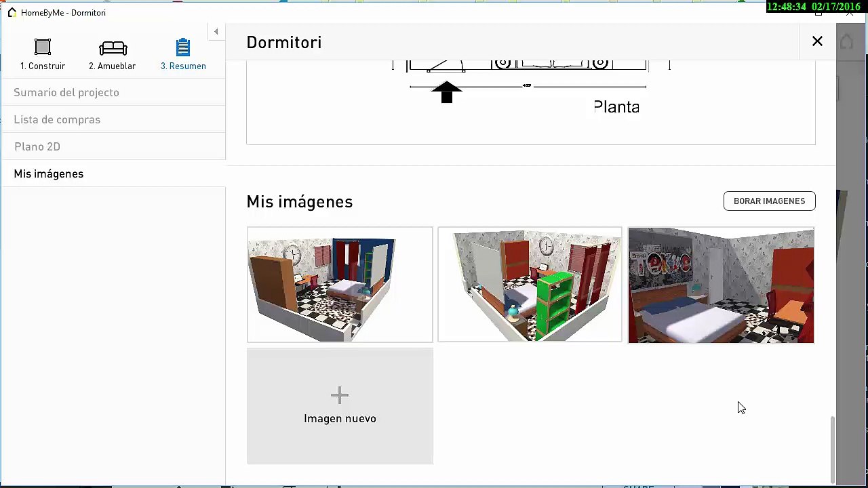Click the Borar imagenes button
The width and height of the screenshot is (868, 488).
769,201
